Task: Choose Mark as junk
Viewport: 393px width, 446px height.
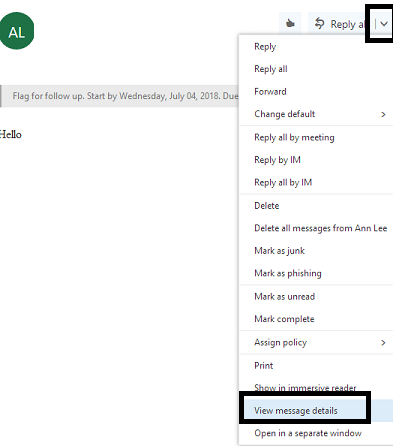Action: click(x=316, y=251)
